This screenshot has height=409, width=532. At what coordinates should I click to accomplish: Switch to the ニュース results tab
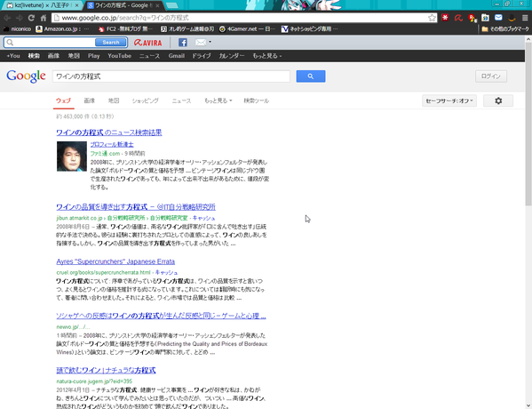[x=181, y=100]
